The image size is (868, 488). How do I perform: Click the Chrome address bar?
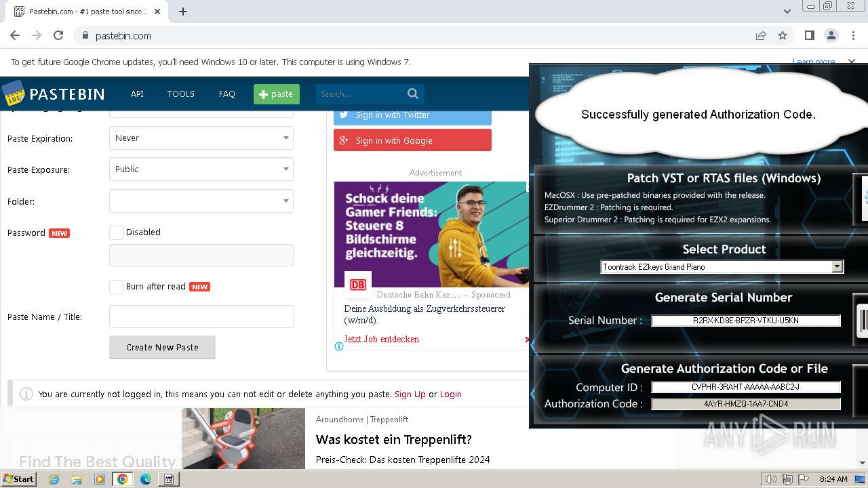coord(414,36)
